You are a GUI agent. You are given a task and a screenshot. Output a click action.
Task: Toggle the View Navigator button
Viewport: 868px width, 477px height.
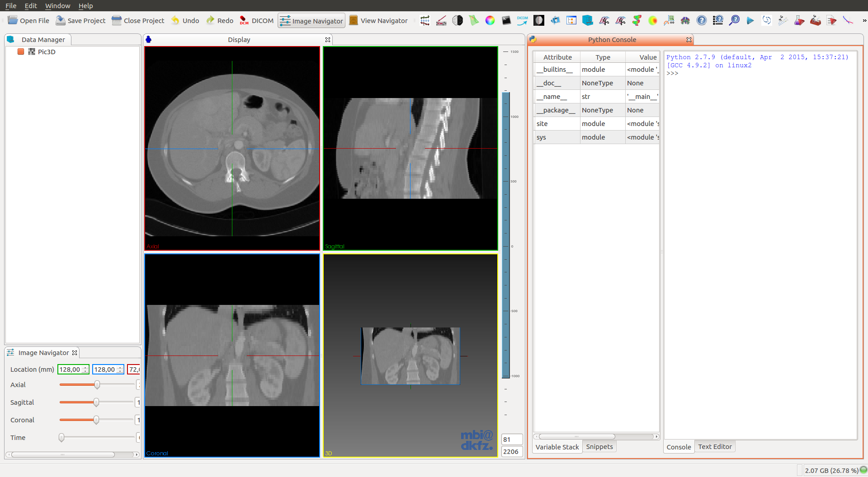(x=378, y=20)
